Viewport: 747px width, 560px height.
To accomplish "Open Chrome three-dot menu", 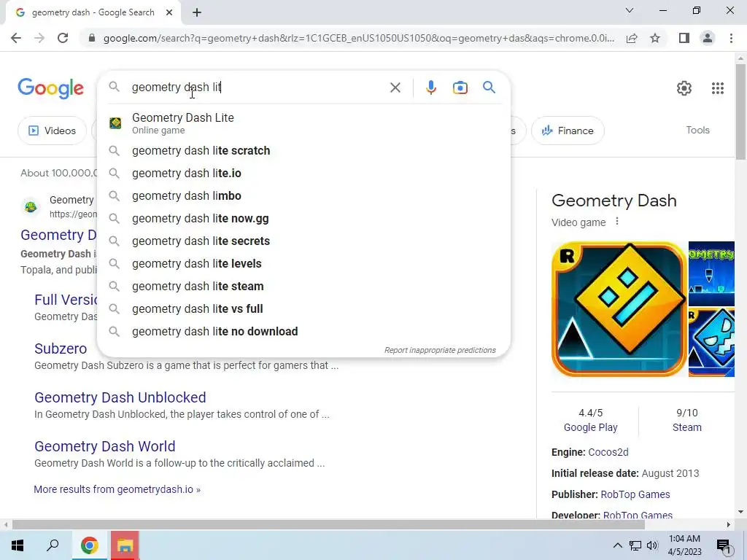I will (731, 38).
